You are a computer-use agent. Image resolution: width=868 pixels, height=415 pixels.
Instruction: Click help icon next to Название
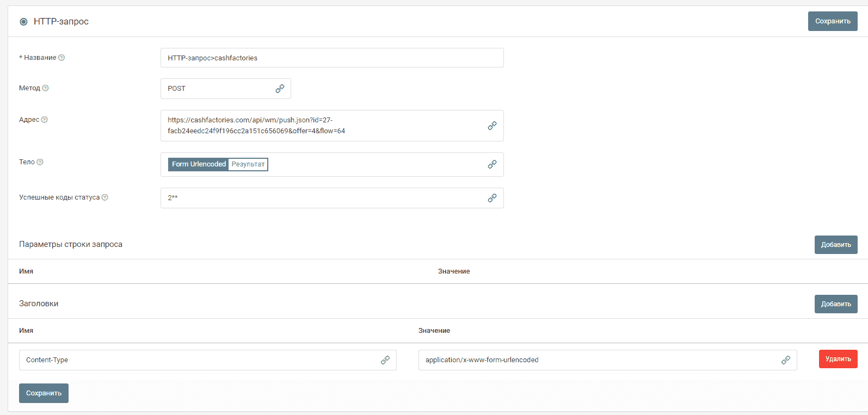[61, 58]
